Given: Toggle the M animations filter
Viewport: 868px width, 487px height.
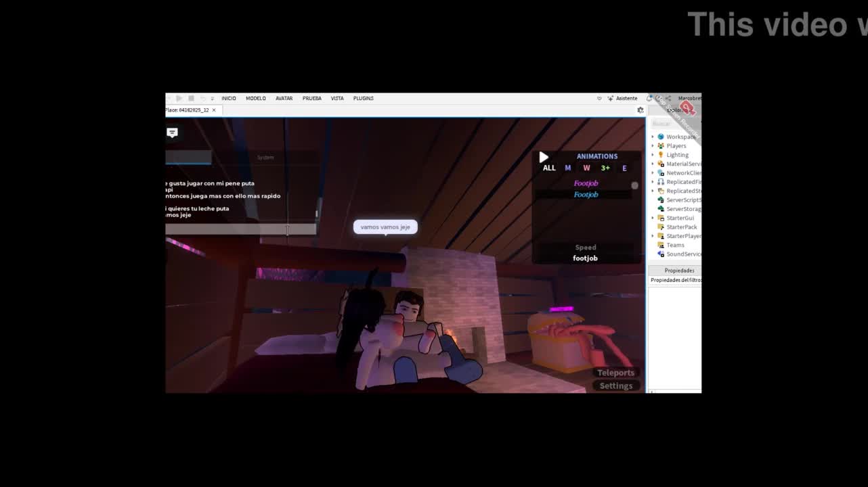Looking at the screenshot, I should (568, 168).
